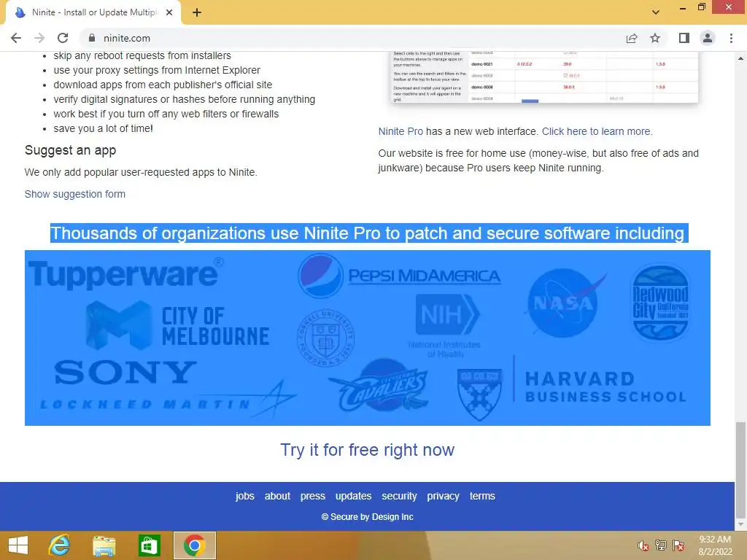
Task: Go back with the browser back arrow
Action: coord(16,38)
